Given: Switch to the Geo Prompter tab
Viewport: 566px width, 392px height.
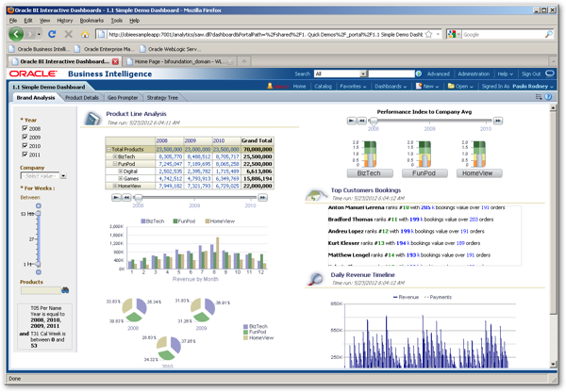Looking at the screenshot, I should click(123, 98).
